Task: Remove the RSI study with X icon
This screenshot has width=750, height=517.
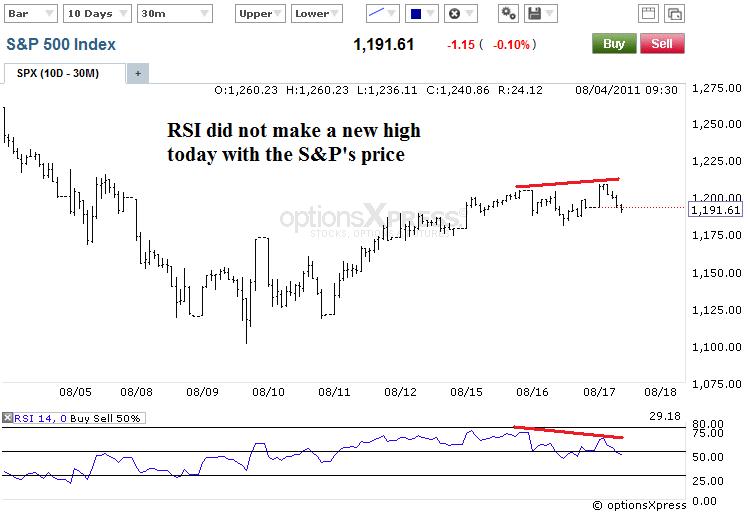Action: pos(7,418)
